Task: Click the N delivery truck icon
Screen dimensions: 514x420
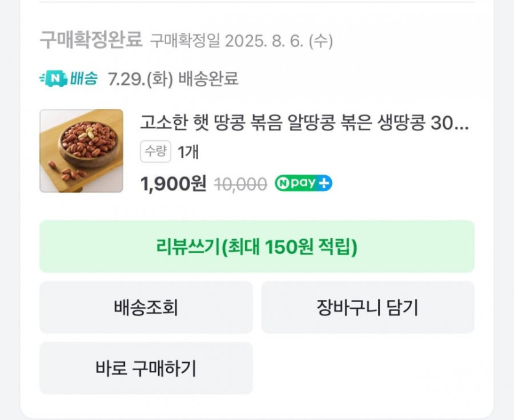Action: 54,79
